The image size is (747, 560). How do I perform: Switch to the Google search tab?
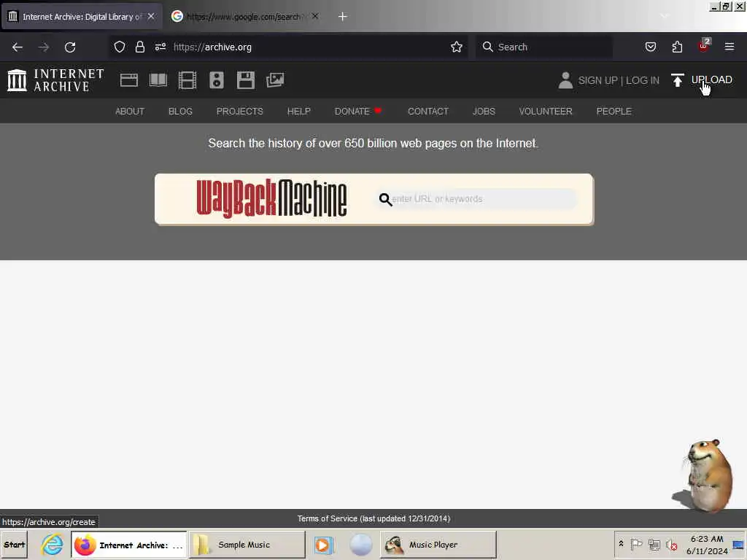244,17
